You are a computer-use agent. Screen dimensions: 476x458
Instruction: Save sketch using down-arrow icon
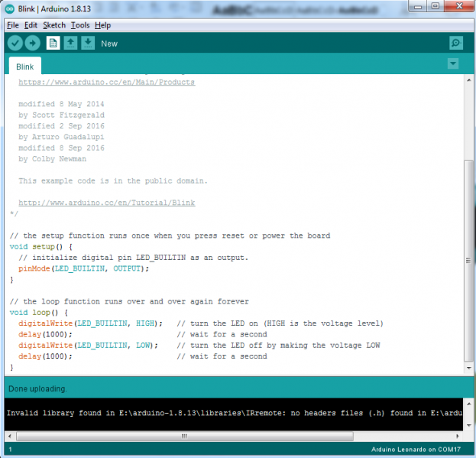point(88,43)
